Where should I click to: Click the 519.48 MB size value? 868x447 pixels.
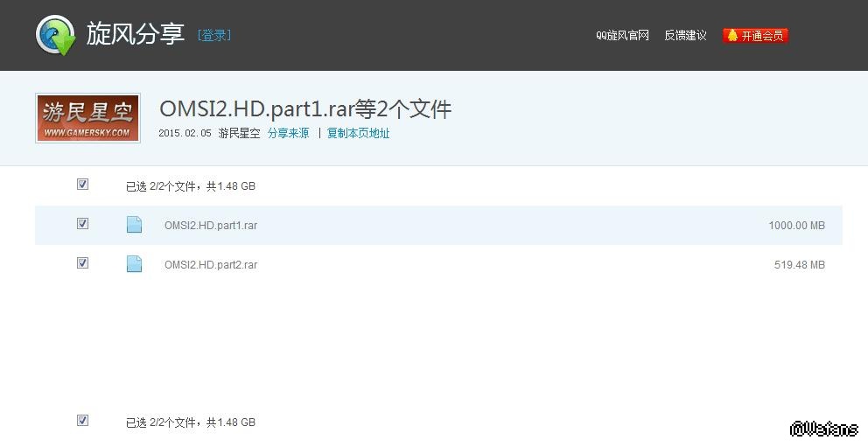click(x=800, y=265)
